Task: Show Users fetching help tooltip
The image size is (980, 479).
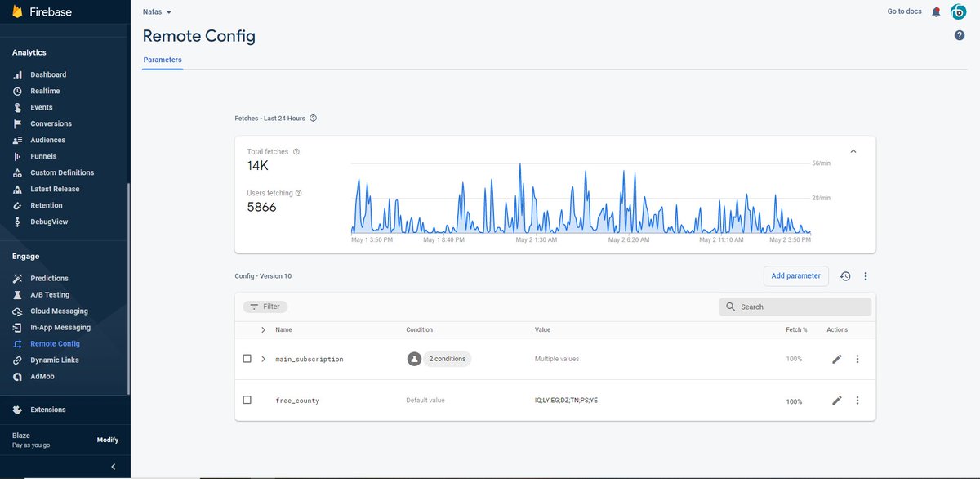Action: point(298,193)
